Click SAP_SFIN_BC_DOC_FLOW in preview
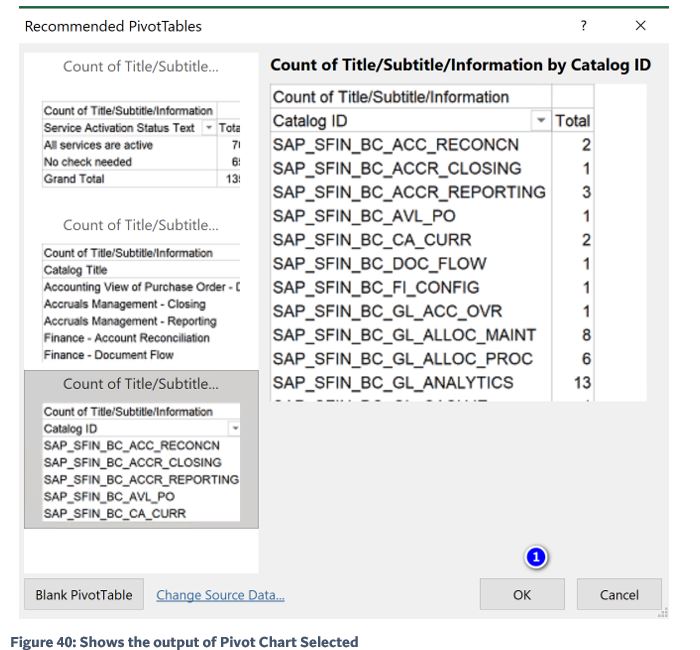This screenshot has width=700, height=650. (380, 263)
